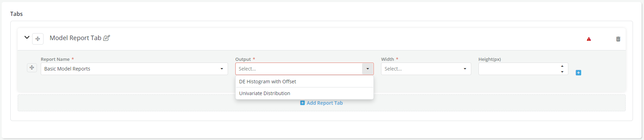Select Univariate Distribution from Output list
Image resolution: width=644 pixels, height=140 pixels.
pos(265,93)
